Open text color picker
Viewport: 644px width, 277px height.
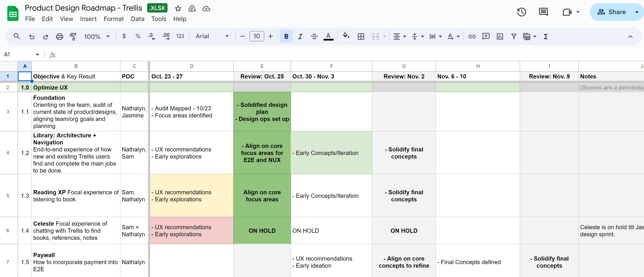pos(329,36)
